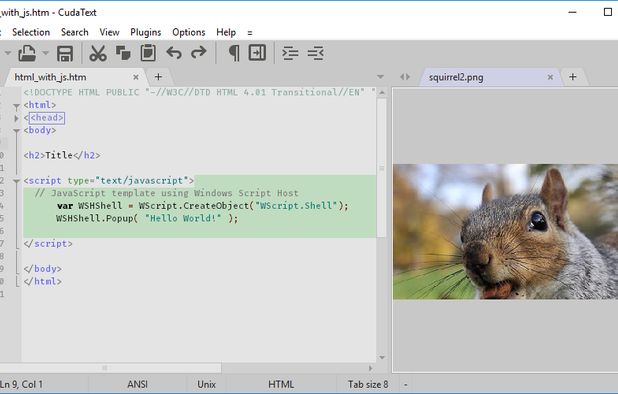Image resolution: width=618 pixels, height=394 pixels.
Task: Maximize the CudaText window
Action: click(608, 12)
